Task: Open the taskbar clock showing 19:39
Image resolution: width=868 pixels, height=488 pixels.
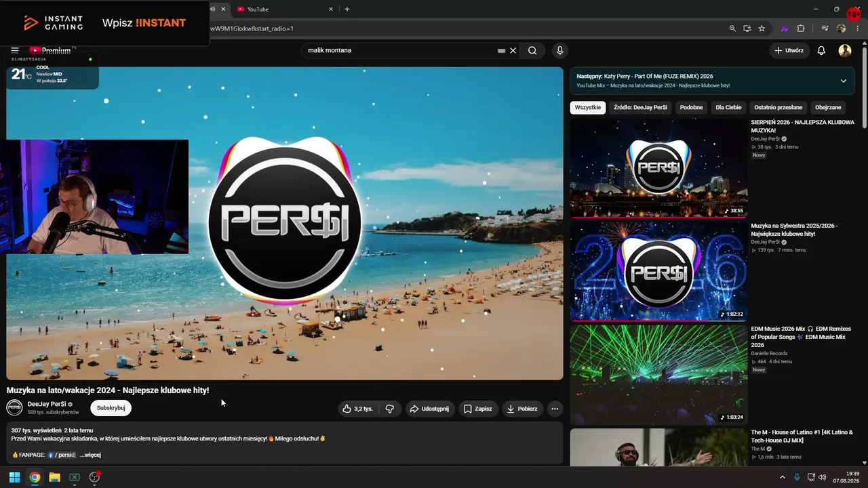Action: [847, 477]
